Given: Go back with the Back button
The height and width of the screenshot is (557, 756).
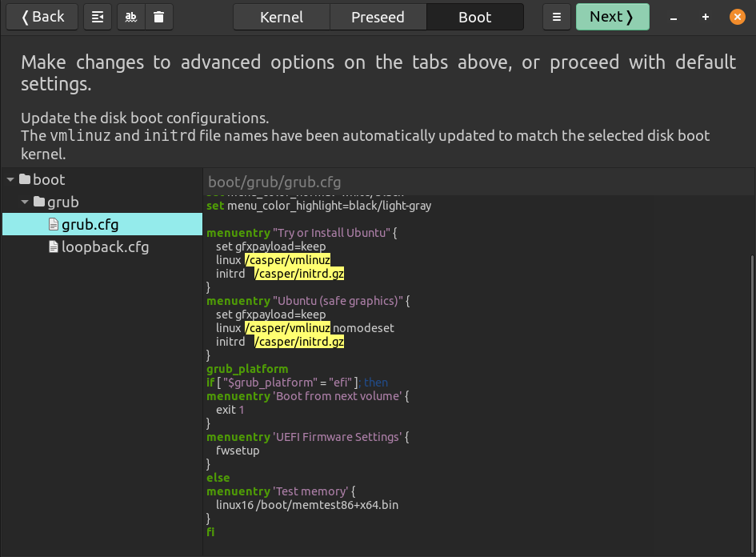Looking at the screenshot, I should click(42, 17).
